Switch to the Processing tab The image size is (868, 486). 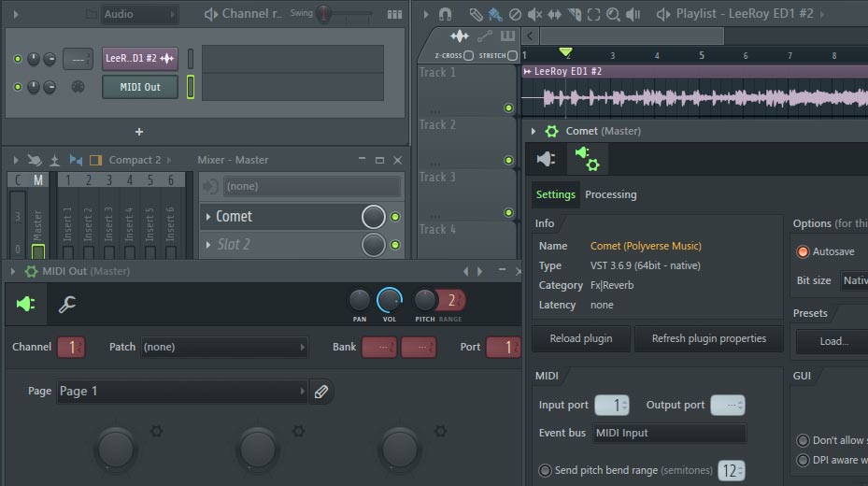(x=610, y=194)
